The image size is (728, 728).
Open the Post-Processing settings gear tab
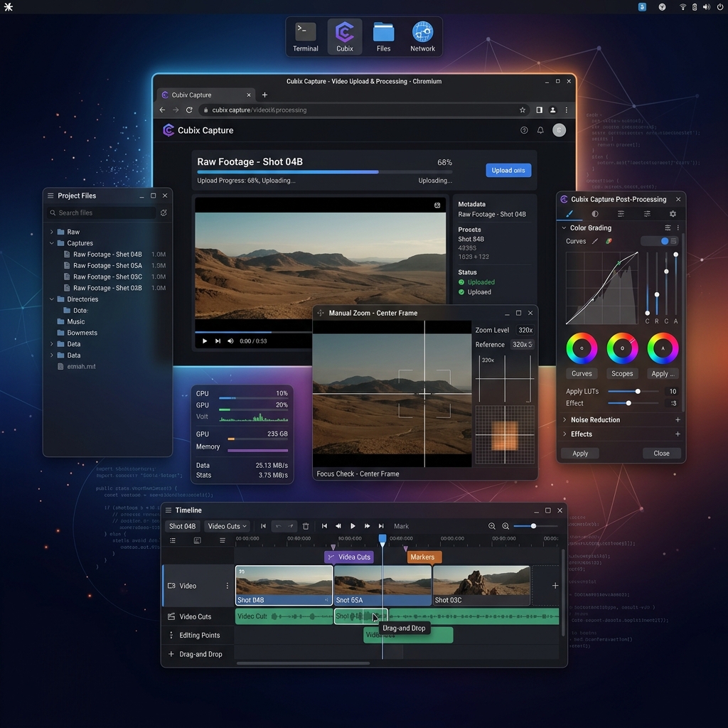tap(673, 213)
